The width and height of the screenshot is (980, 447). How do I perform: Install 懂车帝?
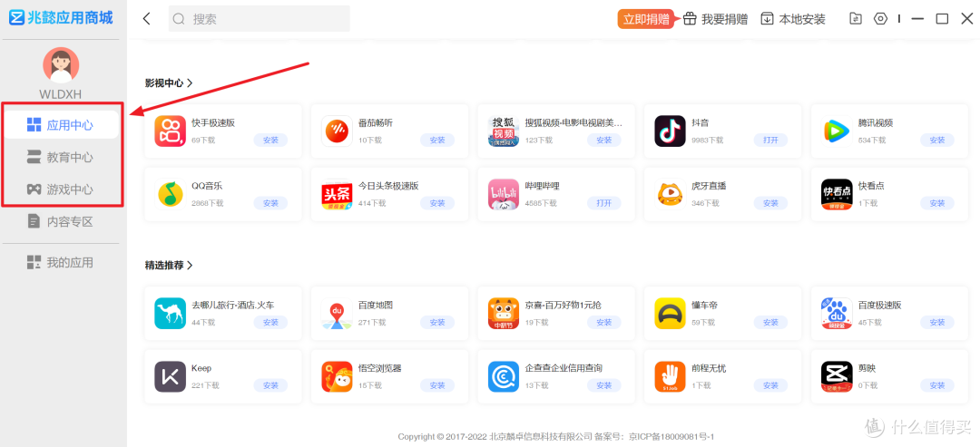click(770, 322)
